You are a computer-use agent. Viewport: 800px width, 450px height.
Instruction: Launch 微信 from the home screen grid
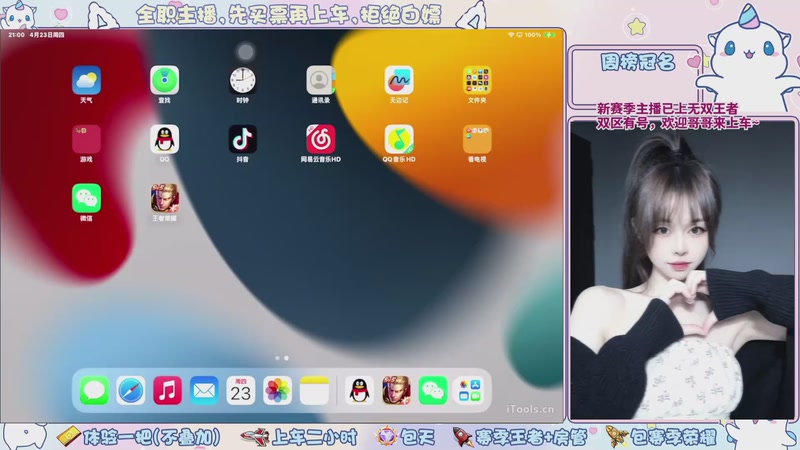click(x=86, y=198)
